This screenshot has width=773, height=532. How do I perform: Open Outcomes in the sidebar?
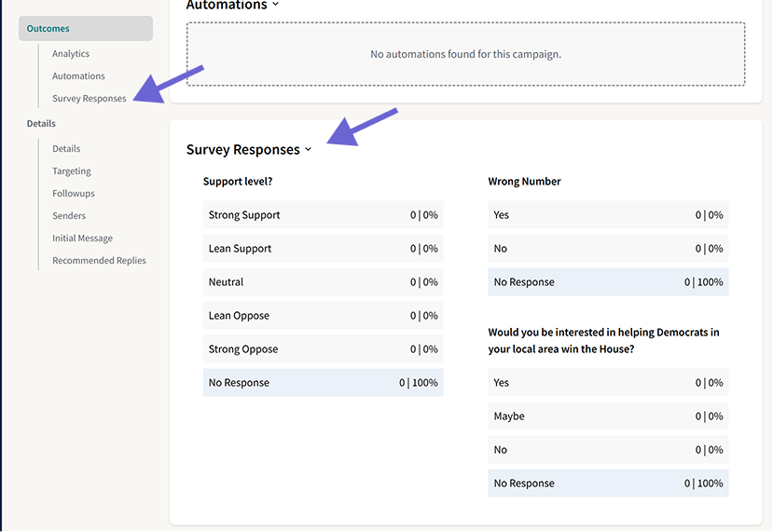pyautogui.click(x=86, y=29)
